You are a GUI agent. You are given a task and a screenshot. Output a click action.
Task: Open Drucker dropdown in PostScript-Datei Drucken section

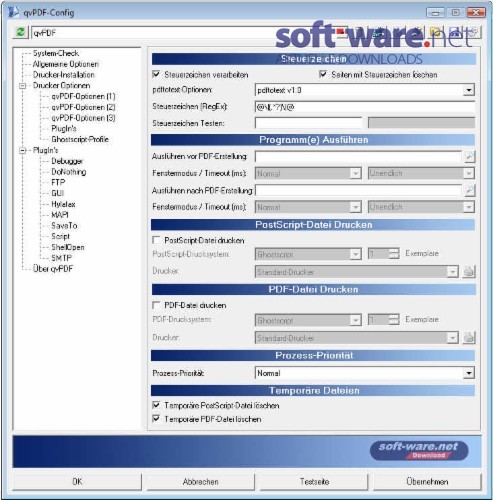452,272
